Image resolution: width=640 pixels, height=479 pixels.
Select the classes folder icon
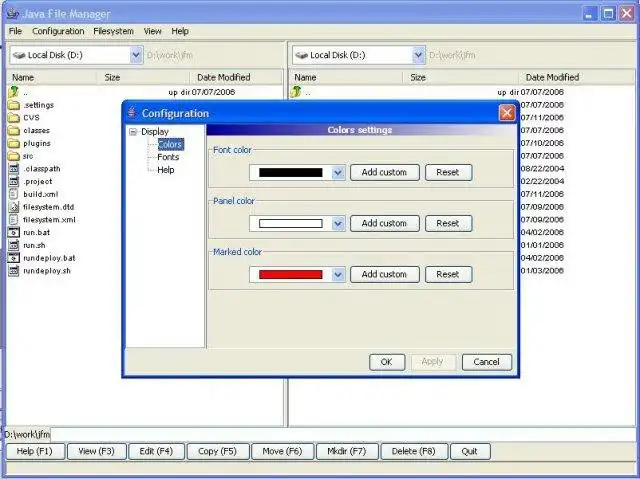click(14, 131)
